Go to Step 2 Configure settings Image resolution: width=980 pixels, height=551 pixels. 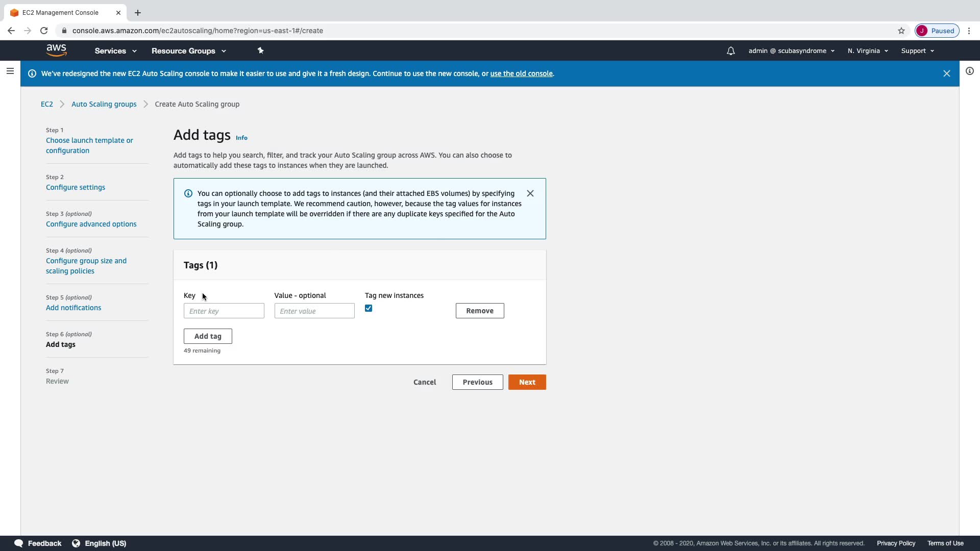click(x=76, y=187)
